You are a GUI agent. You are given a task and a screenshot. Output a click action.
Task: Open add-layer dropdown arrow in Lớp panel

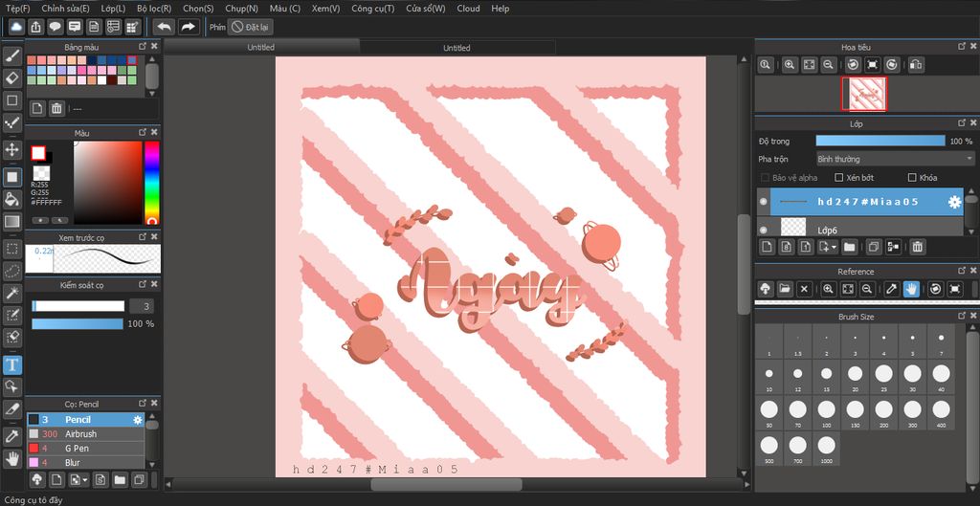(834, 248)
